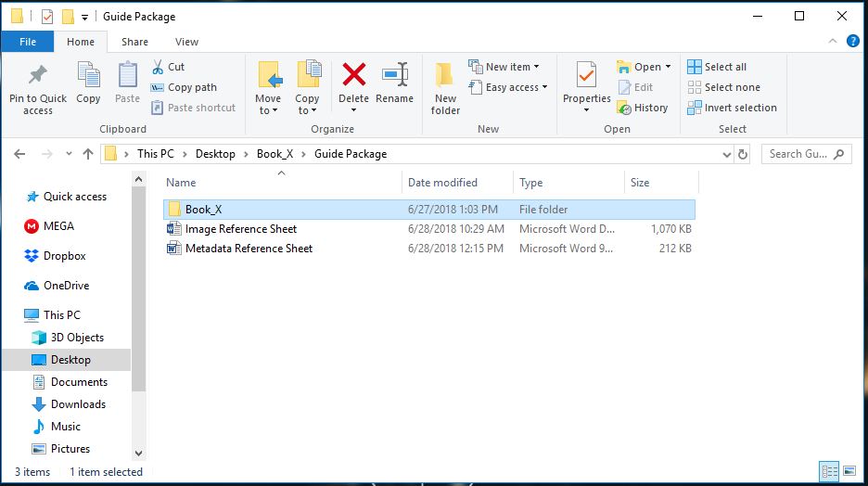868x486 pixels.
Task: Click Select none
Action: pos(724,87)
